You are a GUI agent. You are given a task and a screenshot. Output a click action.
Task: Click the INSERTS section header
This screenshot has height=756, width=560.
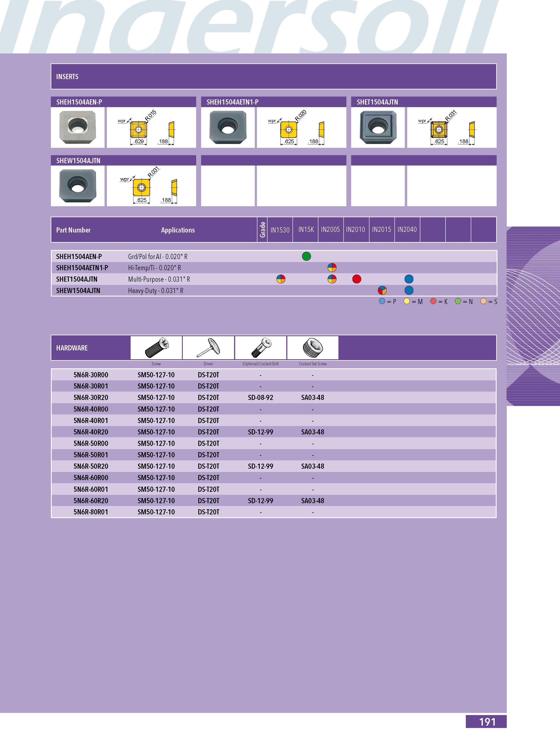274,77
